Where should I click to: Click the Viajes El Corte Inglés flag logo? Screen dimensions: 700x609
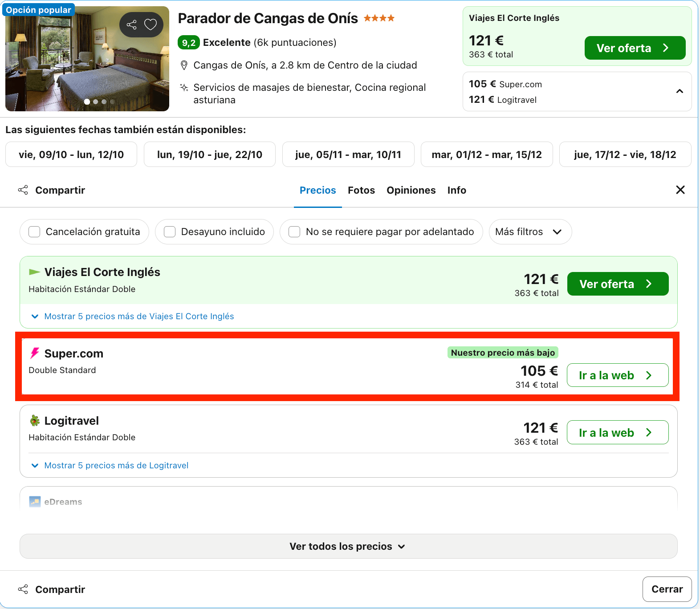pos(34,272)
